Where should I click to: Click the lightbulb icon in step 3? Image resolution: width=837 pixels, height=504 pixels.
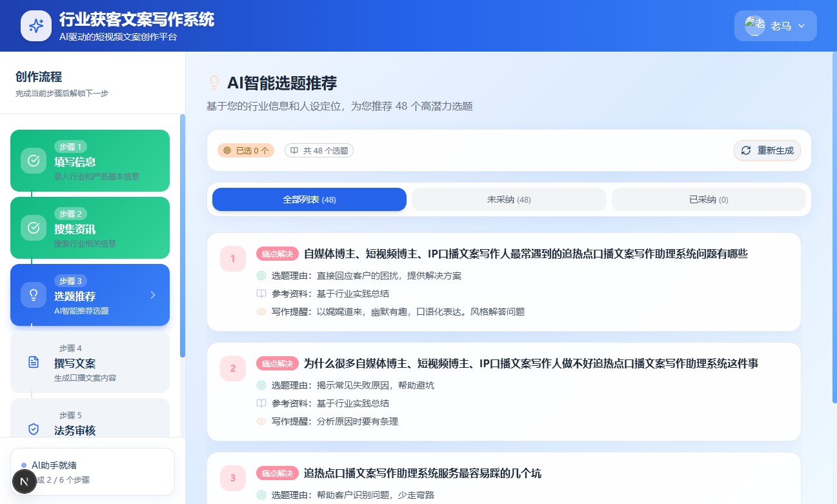click(x=34, y=295)
